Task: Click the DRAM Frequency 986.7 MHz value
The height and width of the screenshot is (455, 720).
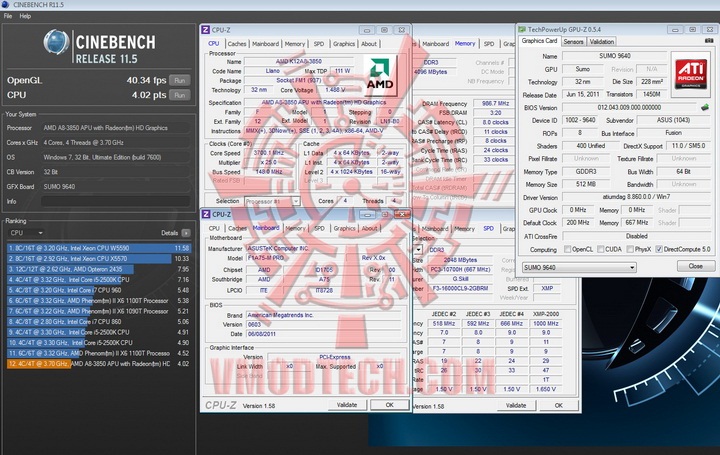Action: click(x=495, y=104)
